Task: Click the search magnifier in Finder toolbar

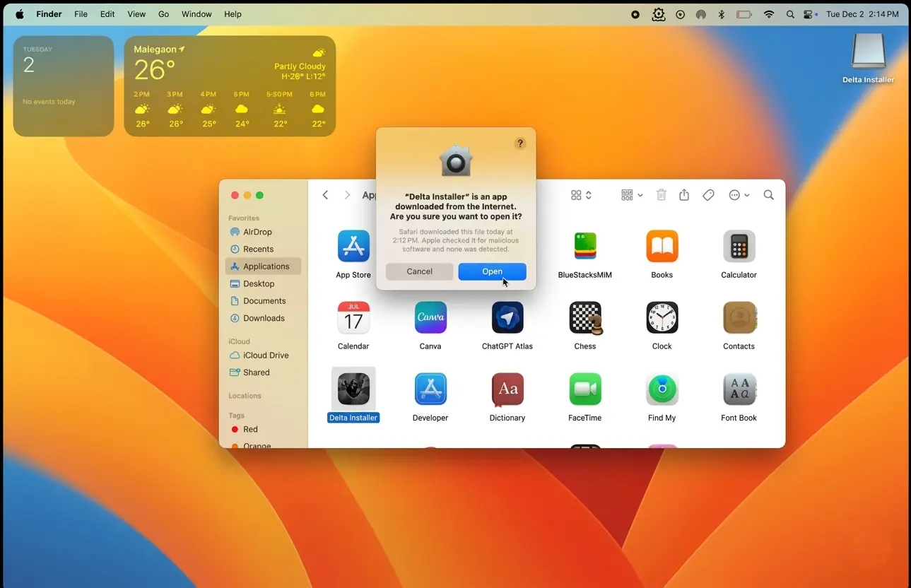Action: tap(769, 195)
